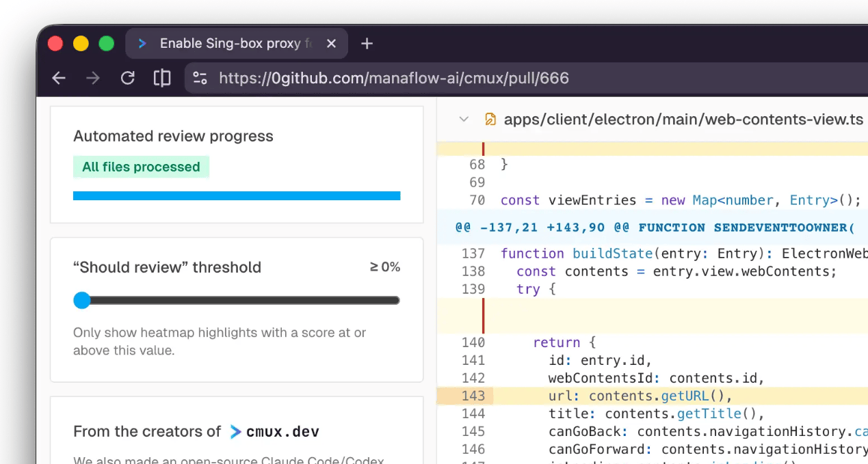Click the file icon beside web-contents-view.ts

490,120
